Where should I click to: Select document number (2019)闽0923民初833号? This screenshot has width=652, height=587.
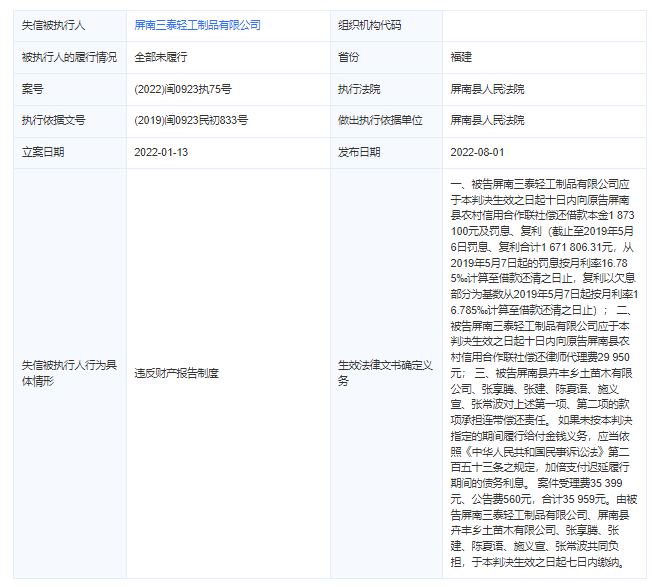[x=191, y=120]
